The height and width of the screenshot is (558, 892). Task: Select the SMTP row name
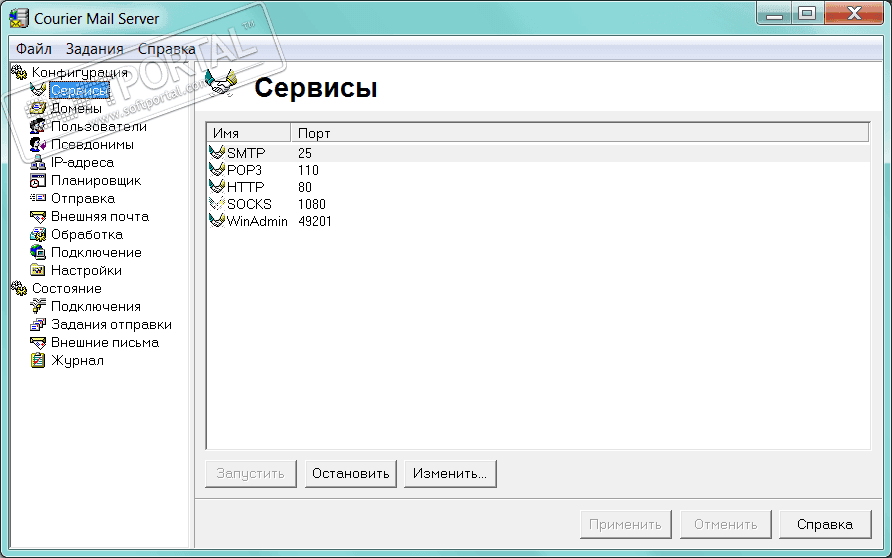tap(246, 153)
